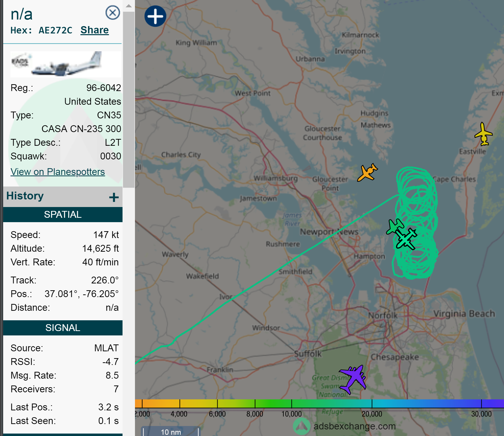Screen dimensions: 504x436
Task: Click the sidebar scrollbar thumb
Action: (129, 100)
